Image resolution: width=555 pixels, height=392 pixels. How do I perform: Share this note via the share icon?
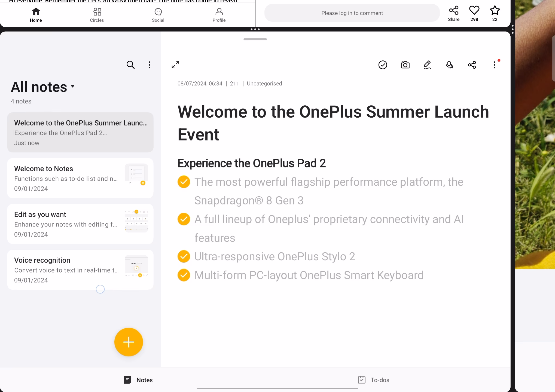pos(472,65)
